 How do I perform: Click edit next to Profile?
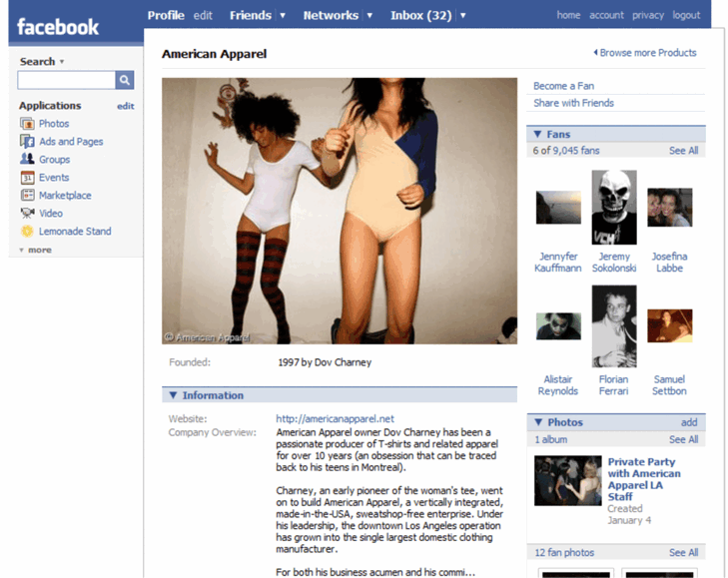tap(203, 15)
